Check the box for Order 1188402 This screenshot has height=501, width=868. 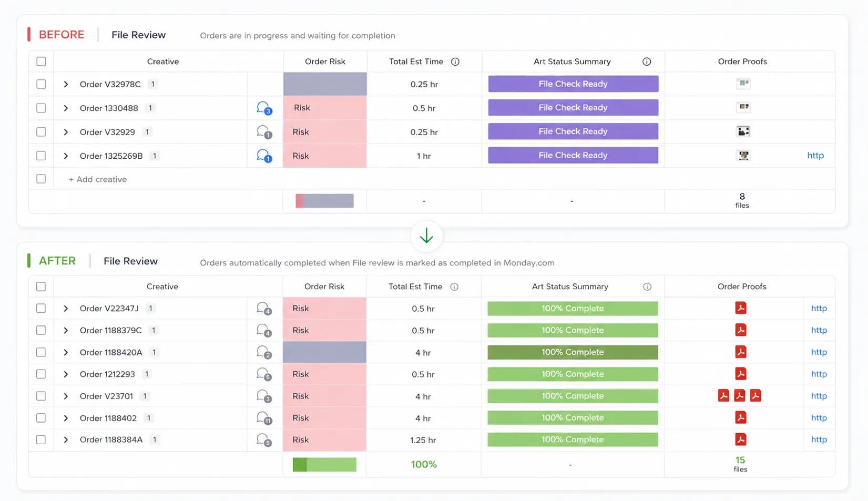tap(41, 418)
